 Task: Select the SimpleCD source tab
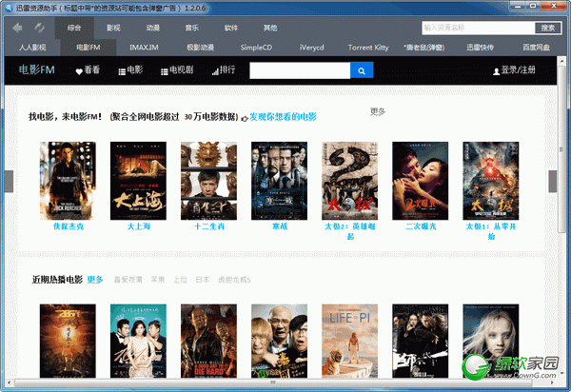point(256,48)
